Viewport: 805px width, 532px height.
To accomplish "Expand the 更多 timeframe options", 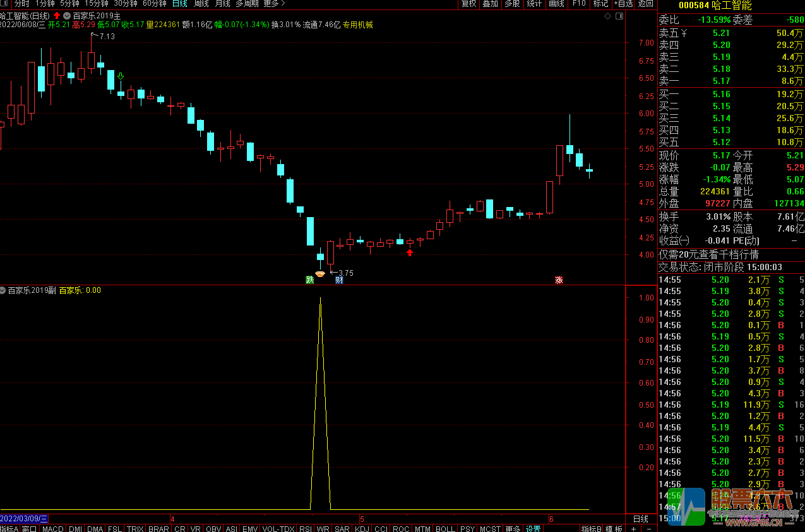I will (x=274, y=4).
